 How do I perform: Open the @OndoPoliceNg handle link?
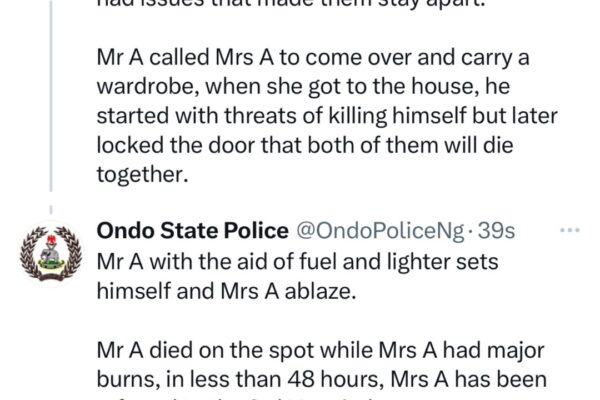379,232
